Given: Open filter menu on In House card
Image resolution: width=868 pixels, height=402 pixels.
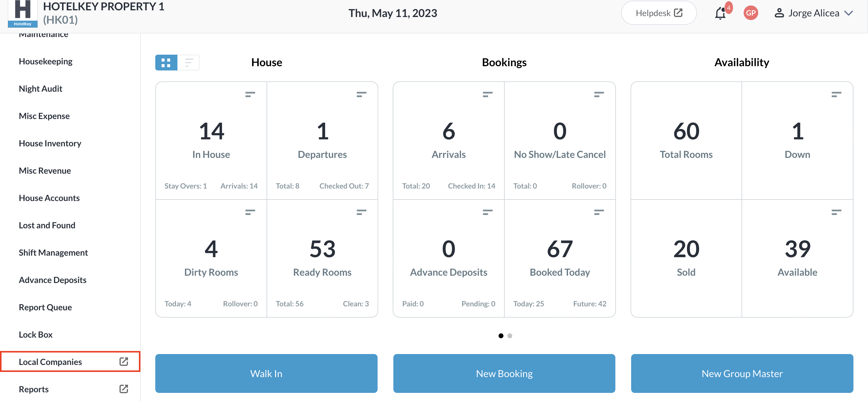Looking at the screenshot, I should (250, 94).
